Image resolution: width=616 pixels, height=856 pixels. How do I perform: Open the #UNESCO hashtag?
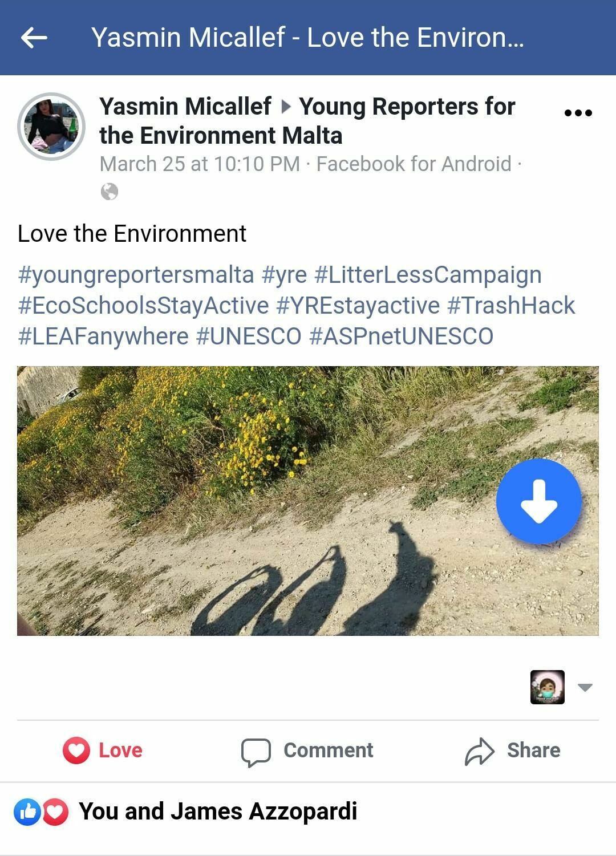[249, 336]
